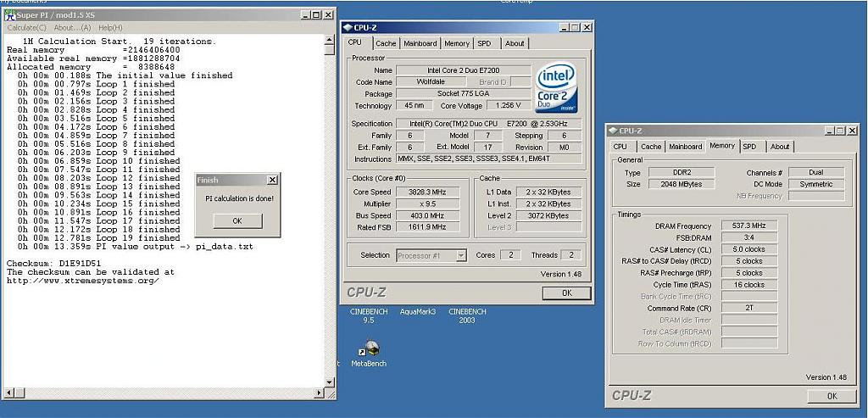Select the CPU tab in front CPU-Z
Viewport: 868px width, 418px height.
coord(355,42)
